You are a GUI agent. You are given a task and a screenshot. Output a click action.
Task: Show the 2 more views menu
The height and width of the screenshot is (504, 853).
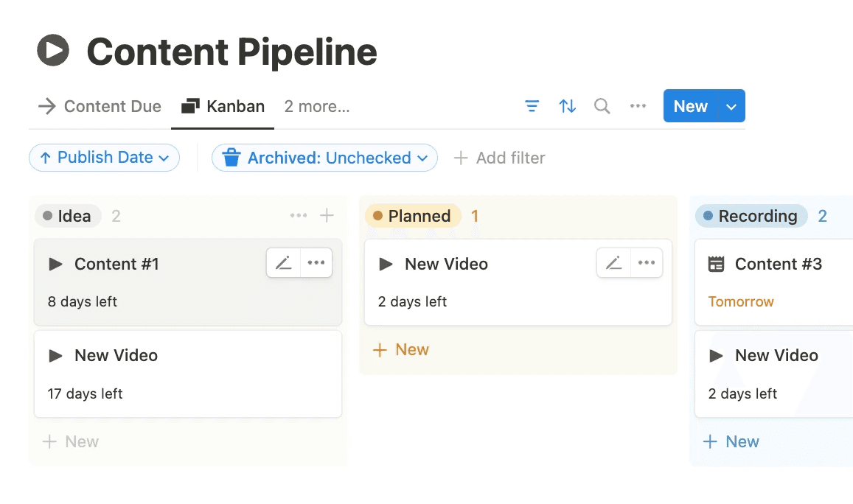tap(317, 106)
